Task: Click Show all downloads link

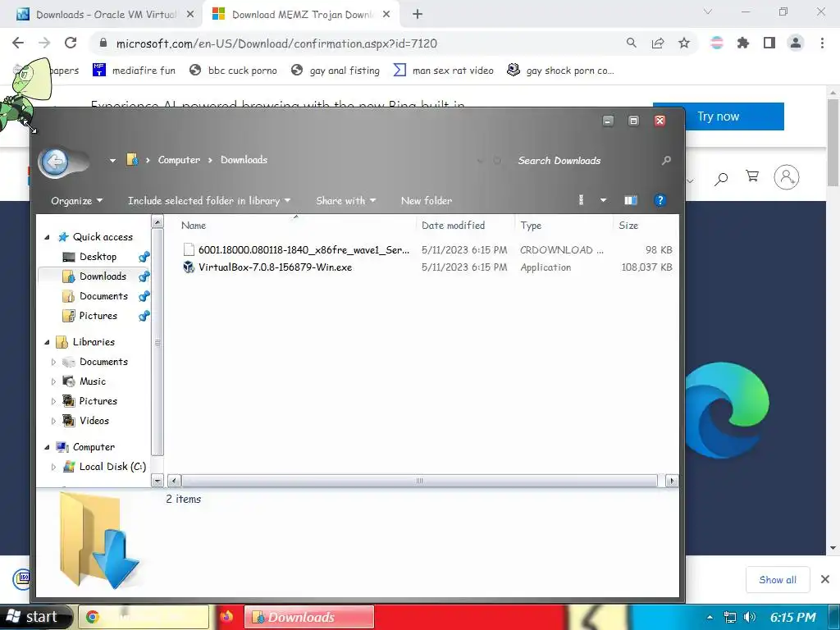Action: point(778,580)
